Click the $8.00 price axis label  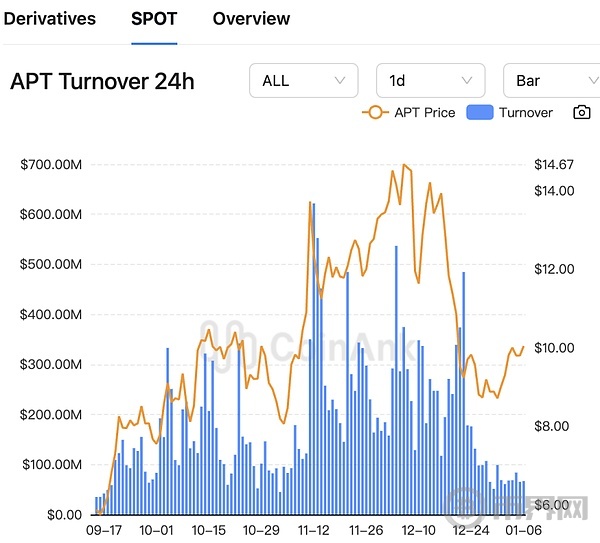click(551, 426)
